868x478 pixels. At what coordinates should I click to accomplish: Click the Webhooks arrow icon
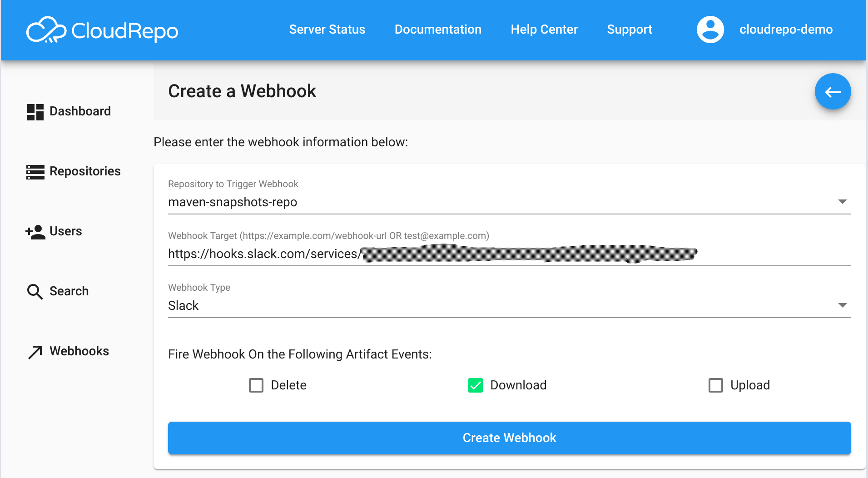(35, 352)
